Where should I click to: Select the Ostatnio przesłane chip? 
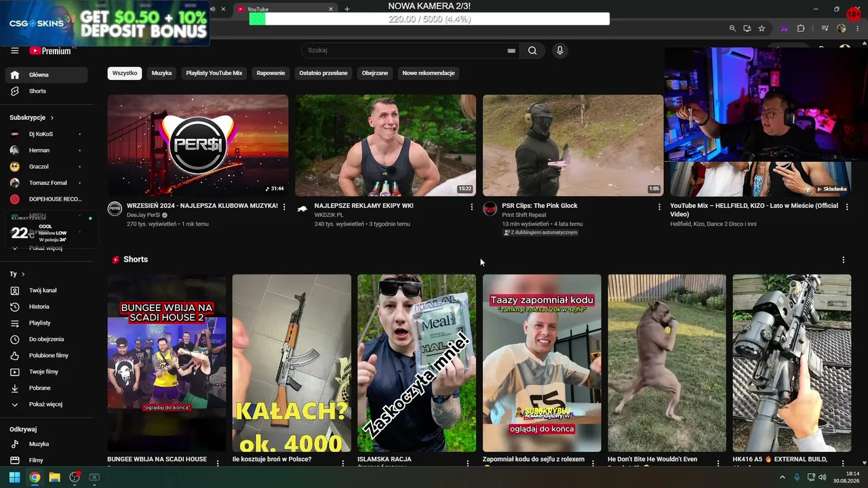pyautogui.click(x=323, y=73)
